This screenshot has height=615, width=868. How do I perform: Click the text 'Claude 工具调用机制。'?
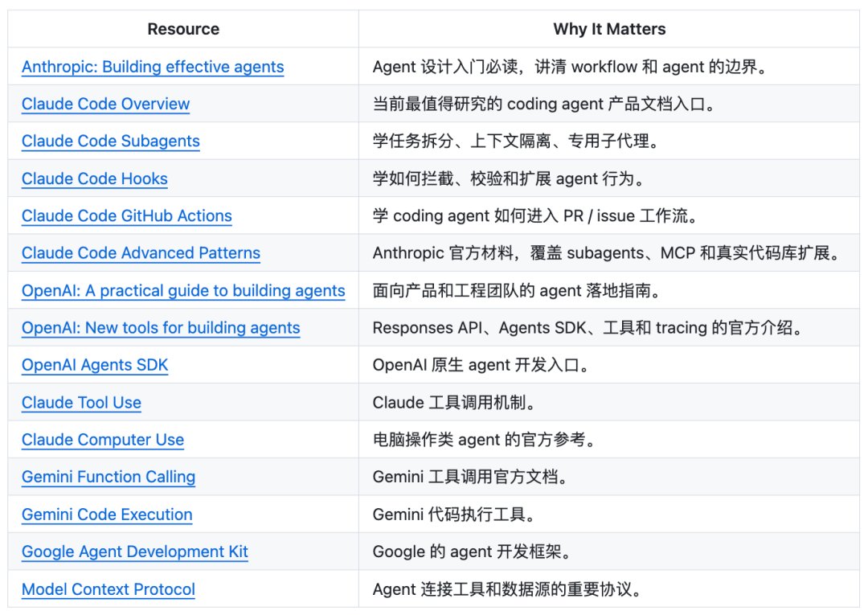(x=454, y=403)
